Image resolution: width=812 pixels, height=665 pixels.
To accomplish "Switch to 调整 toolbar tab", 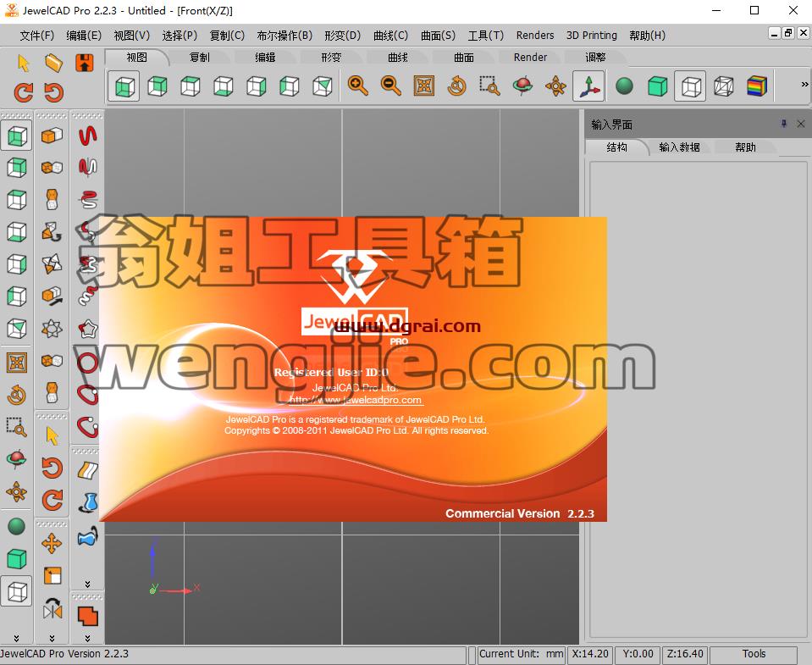I will pyautogui.click(x=595, y=57).
